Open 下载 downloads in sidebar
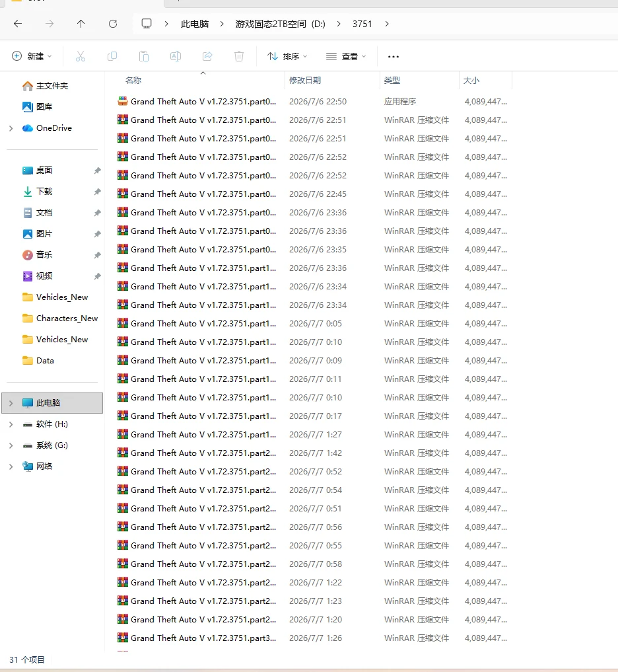The image size is (618, 672). (x=44, y=191)
